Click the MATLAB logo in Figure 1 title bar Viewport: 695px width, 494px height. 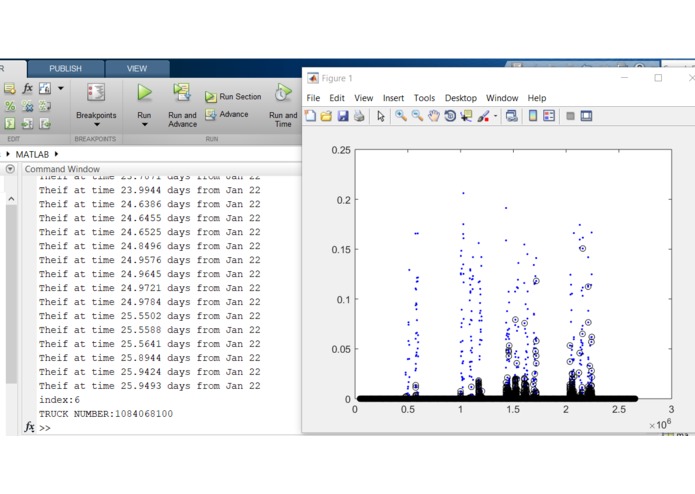tap(312, 78)
